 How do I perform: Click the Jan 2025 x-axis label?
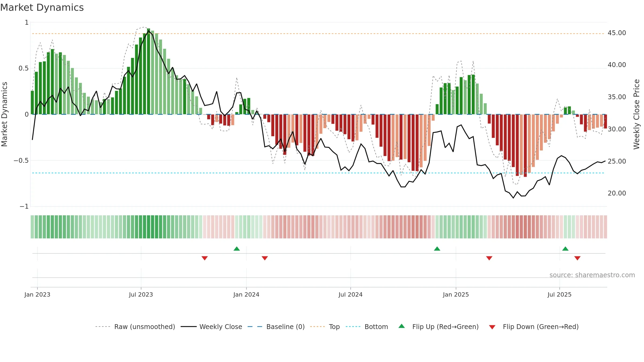click(456, 294)
